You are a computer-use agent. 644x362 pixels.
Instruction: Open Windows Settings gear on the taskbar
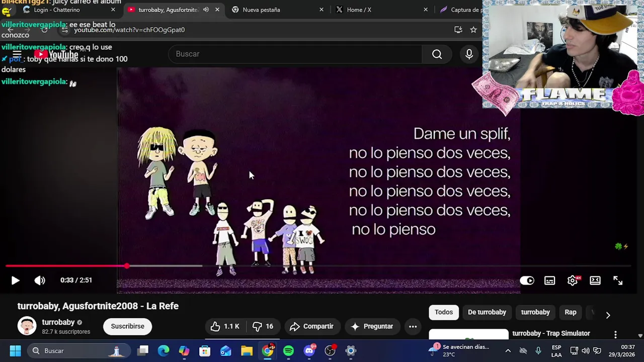pyautogui.click(x=351, y=350)
